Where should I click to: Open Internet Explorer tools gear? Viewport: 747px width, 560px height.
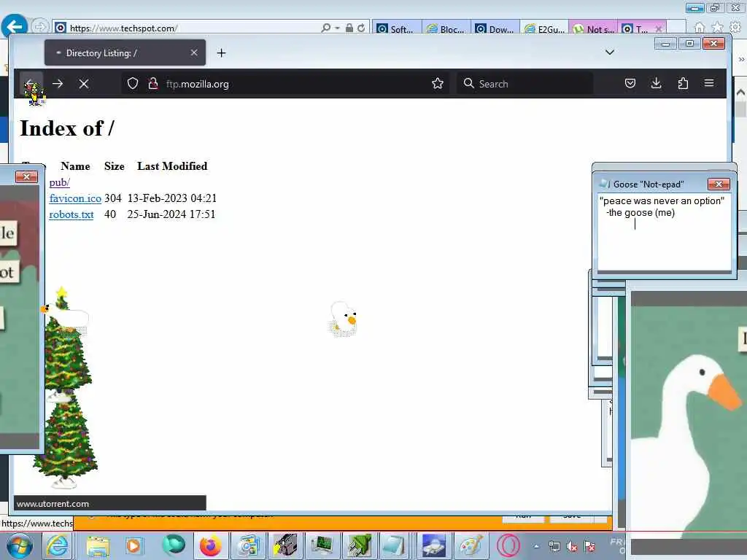pos(735,28)
